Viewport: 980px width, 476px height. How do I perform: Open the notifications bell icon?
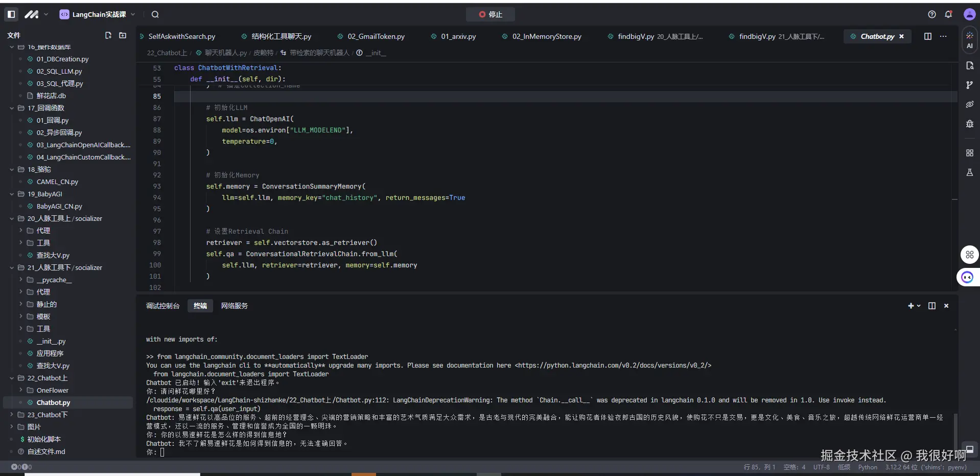(x=948, y=14)
